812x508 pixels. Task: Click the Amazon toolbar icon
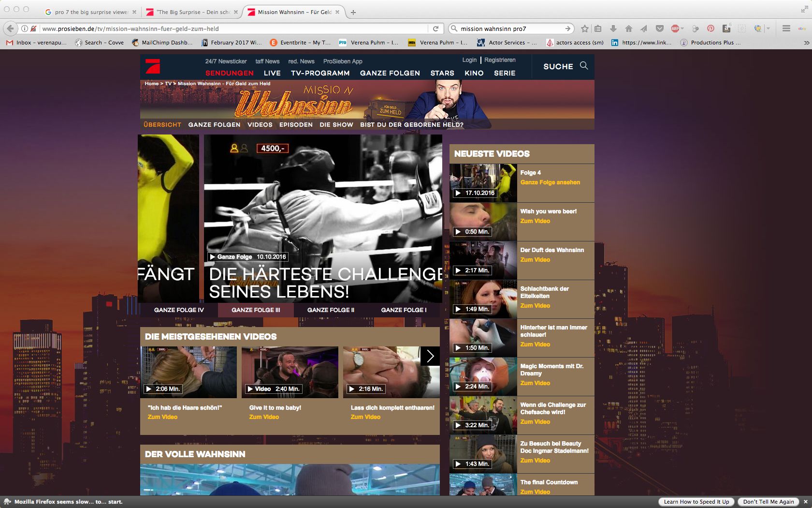pyautogui.click(x=726, y=29)
